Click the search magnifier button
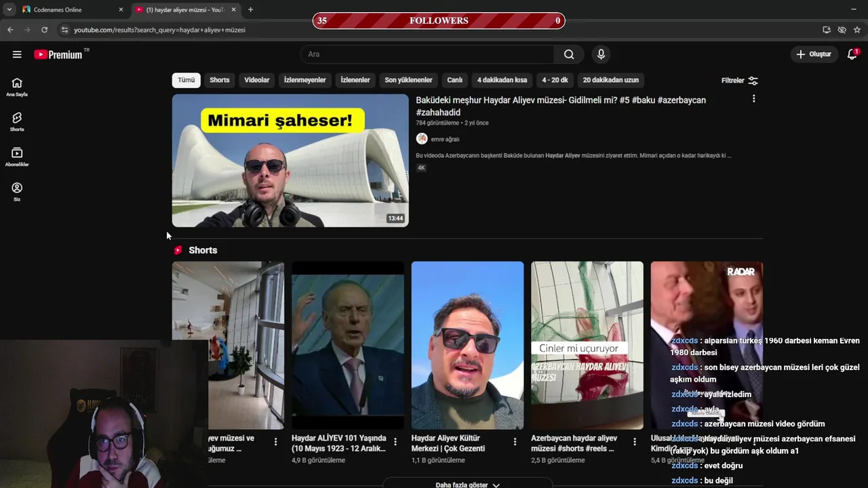Image resolution: width=868 pixels, height=488 pixels. pyautogui.click(x=569, y=54)
